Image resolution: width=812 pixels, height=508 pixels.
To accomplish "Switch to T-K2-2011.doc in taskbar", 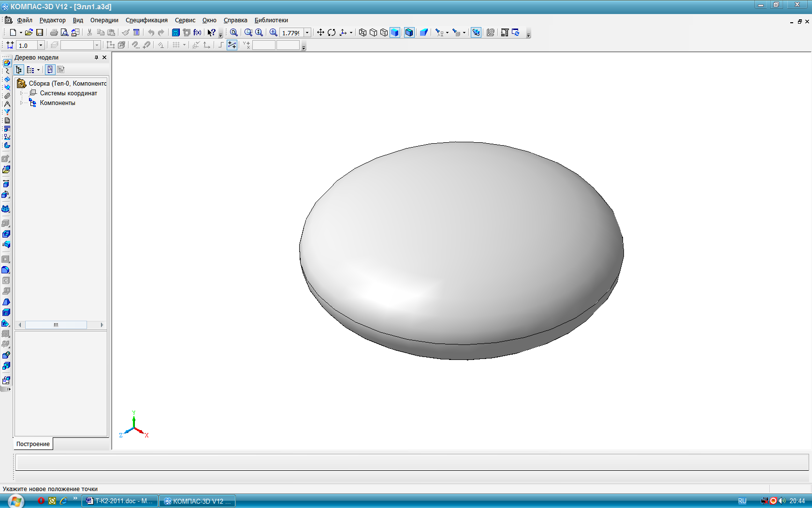I will tap(120, 501).
